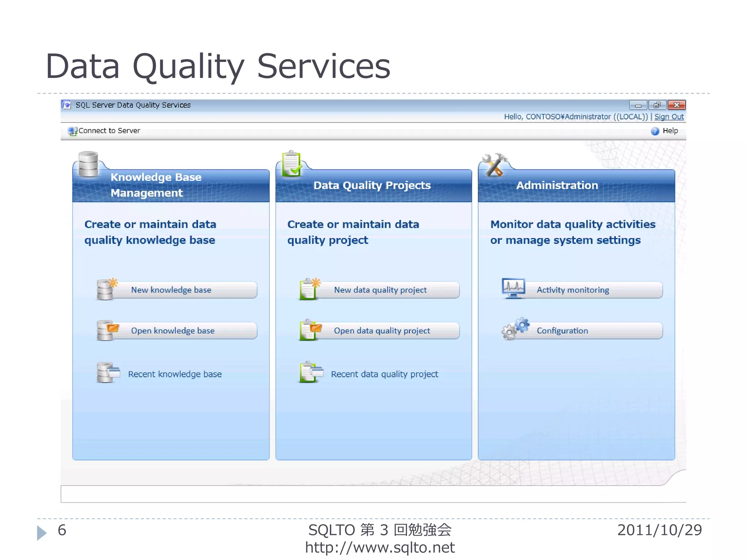
Task: Click 'Create or maintain data quality project' text
Action: click(x=353, y=232)
